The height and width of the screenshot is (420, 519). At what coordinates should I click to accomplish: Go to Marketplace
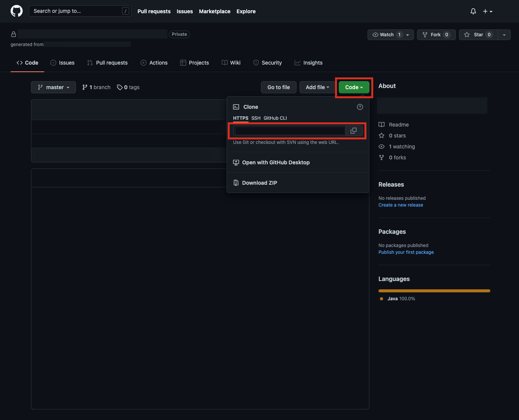click(x=215, y=11)
